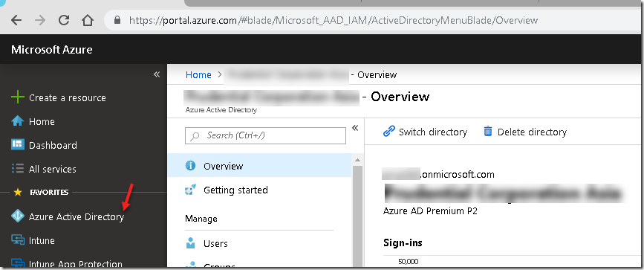Viewport: 644px width, 270px height.
Task: Go to Home via breadcrumb link
Action: pyautogui.click(x=198, y=75)
